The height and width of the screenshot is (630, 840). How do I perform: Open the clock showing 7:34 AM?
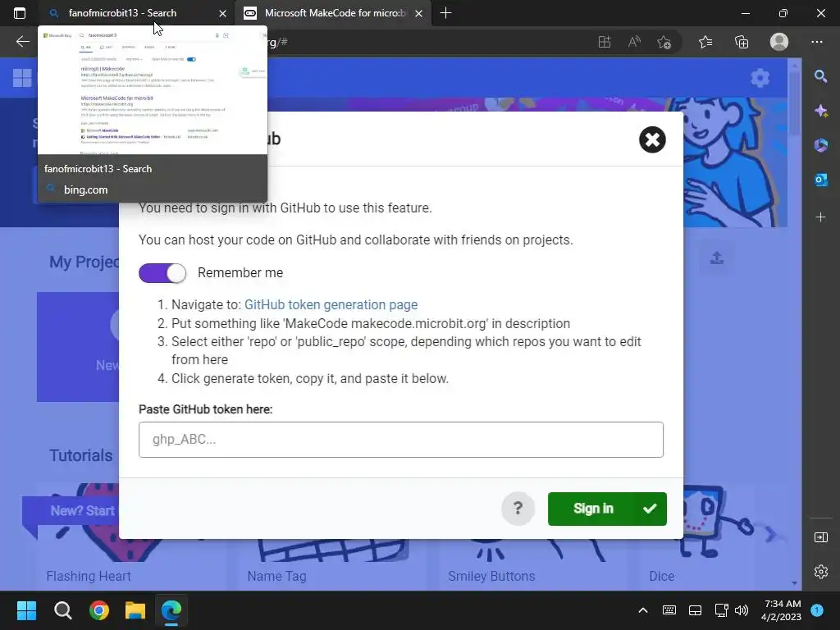pos(782,610)
